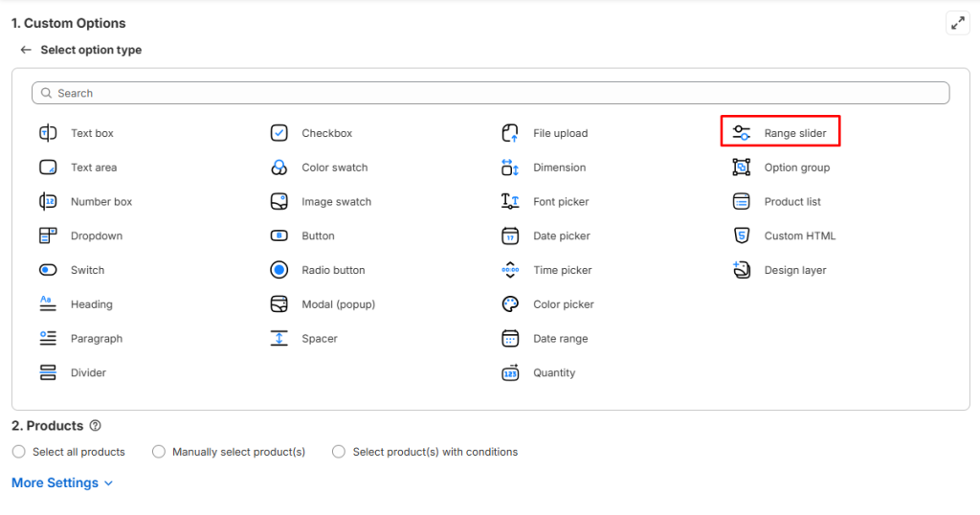The width and height of the screenshot is (980, 515).
Task: Go back using the arrow beside Select option type
Action: pyautogui.click(x=26, y=50)
